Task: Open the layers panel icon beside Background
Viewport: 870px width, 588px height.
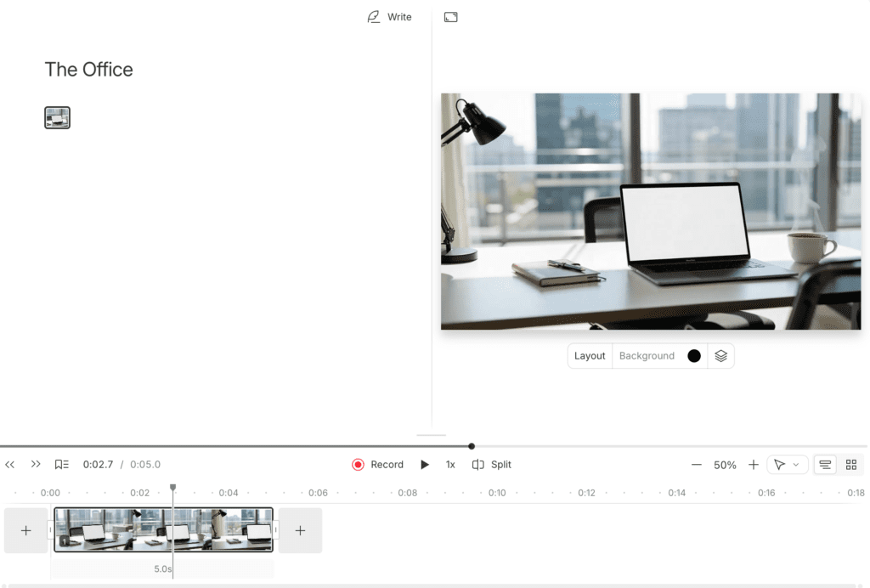Action: (720, 355)
